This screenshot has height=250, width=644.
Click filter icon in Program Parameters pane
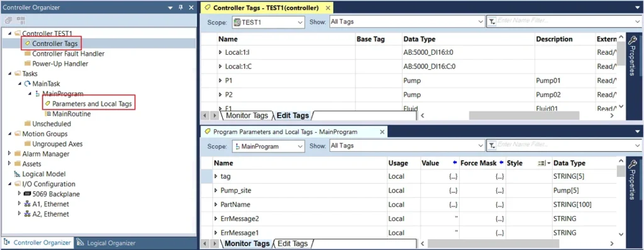coord(491,145)
